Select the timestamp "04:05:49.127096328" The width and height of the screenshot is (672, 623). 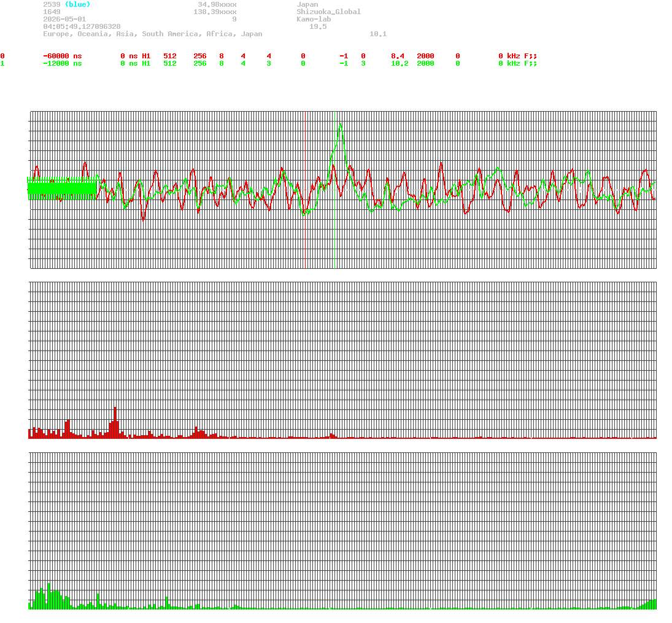click(x=82, y=26)
